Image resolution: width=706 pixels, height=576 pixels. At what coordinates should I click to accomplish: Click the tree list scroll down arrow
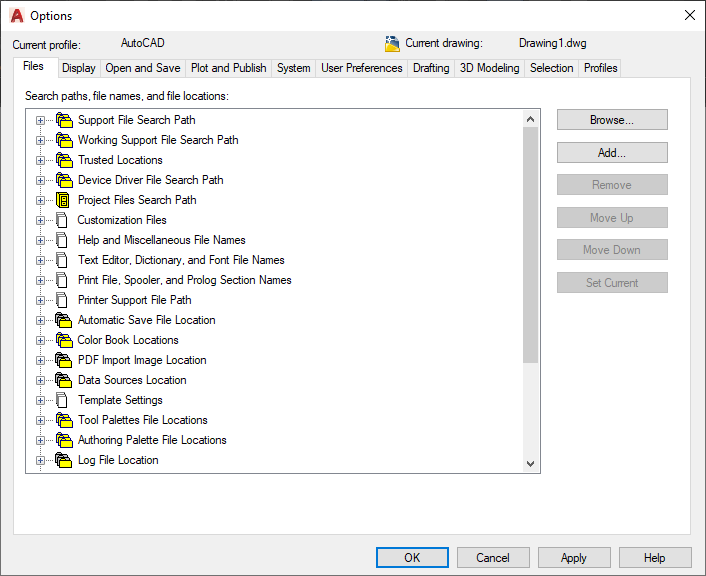click(530, 463)
